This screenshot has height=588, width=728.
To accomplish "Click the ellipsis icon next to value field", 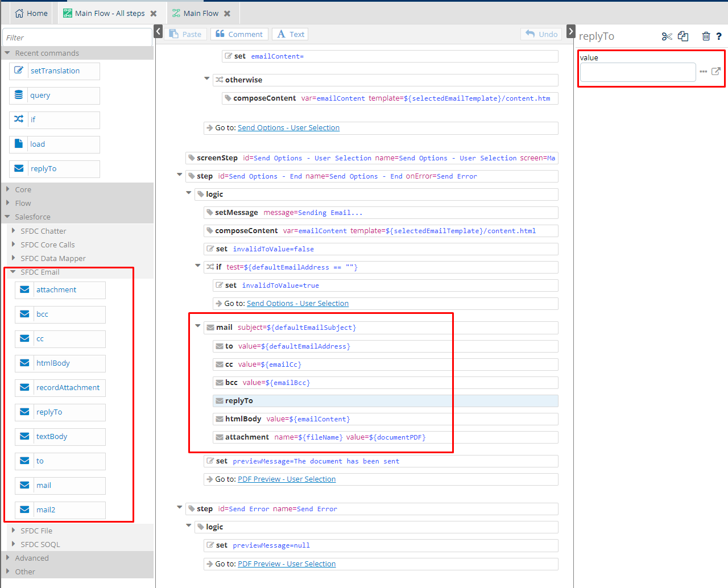I will pos(704,72).
